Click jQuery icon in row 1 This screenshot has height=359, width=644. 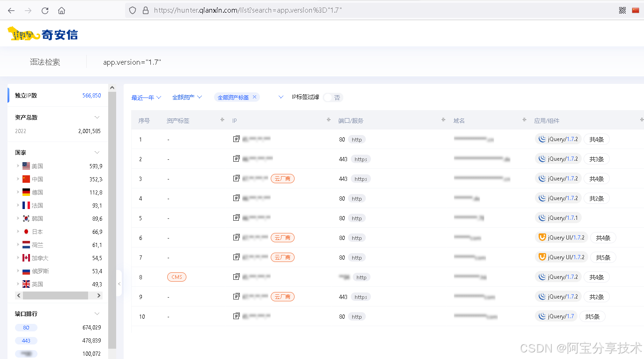coord(542,139)
